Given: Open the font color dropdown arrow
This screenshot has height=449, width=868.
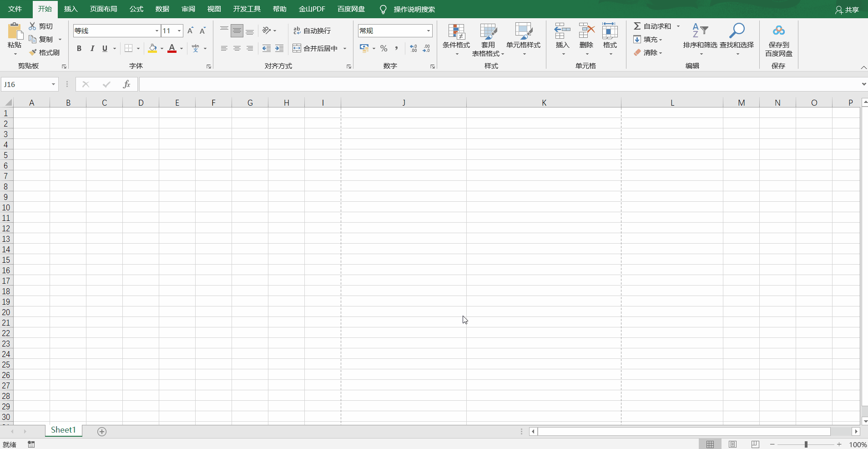Looking at the screenshot, I should 182,48.
